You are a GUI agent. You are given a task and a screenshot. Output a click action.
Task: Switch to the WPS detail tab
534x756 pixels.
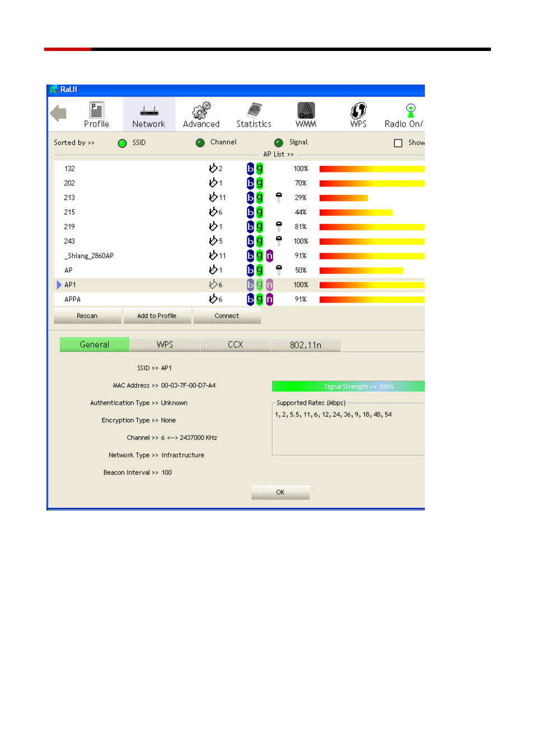coord(165,344)
